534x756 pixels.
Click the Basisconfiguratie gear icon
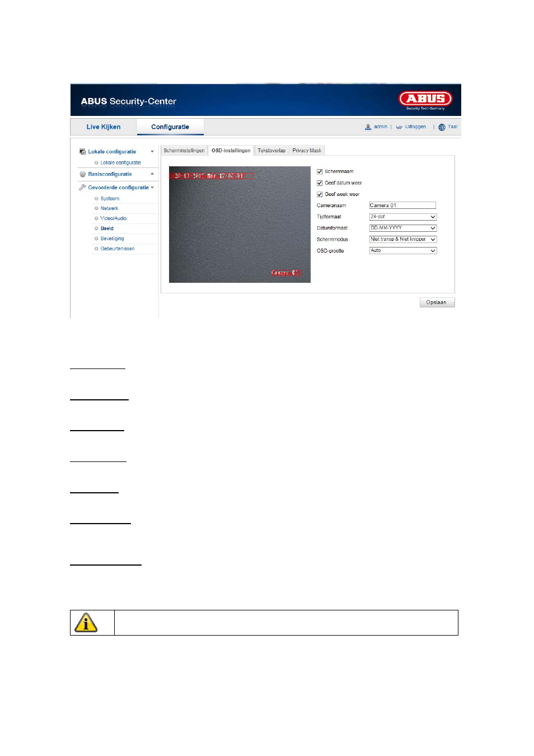click(x=83, y=174)
